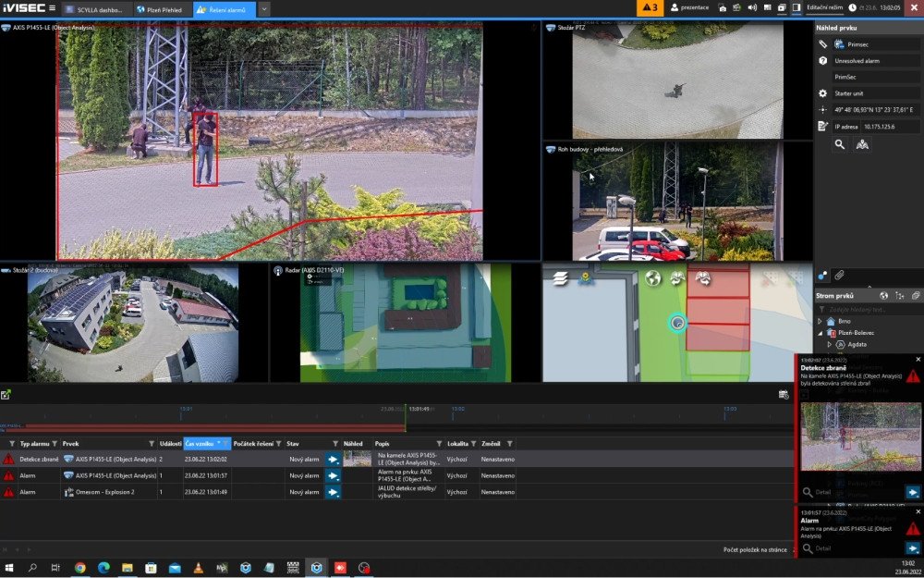The height and width of the screenshot is (578, 924).
Task: Switch to the SCYLLA dashboard tab
Action: pos(96,8)
